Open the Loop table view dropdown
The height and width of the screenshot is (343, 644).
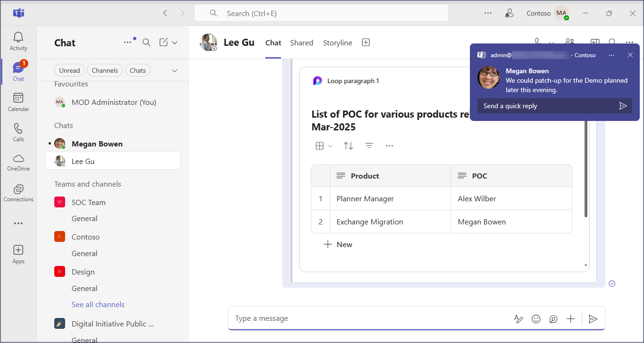point(324,146)
